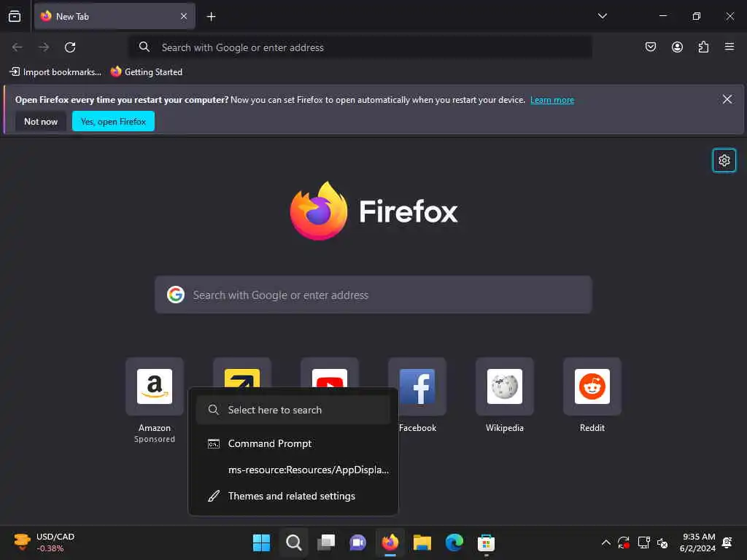The height and width of the screenshot is (560, 747).
Task: Open Themes and related settings
Action: [x=293, y=496]
